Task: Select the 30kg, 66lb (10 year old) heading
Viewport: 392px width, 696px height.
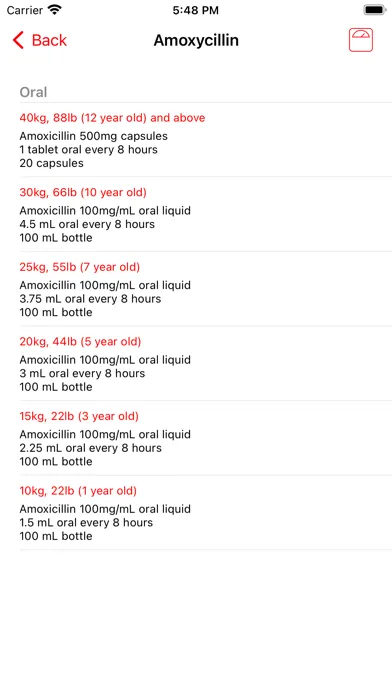Action: pyautogui.click(x=83, y=193)
